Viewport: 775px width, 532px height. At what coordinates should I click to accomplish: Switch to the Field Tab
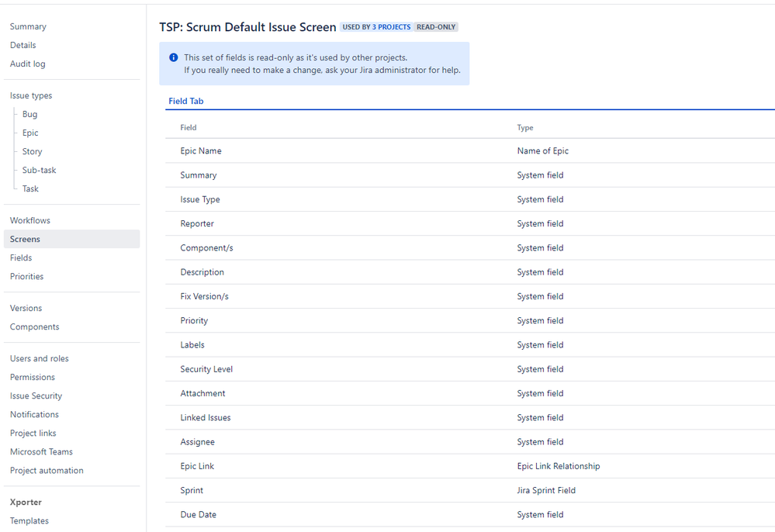(x=186, y=102)
